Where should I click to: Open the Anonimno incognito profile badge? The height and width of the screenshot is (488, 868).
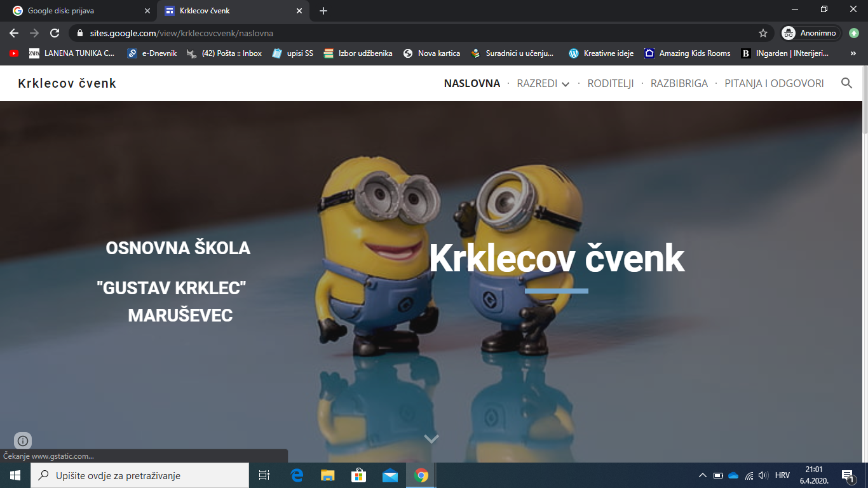pyautogui.click(x=811, y=33)
